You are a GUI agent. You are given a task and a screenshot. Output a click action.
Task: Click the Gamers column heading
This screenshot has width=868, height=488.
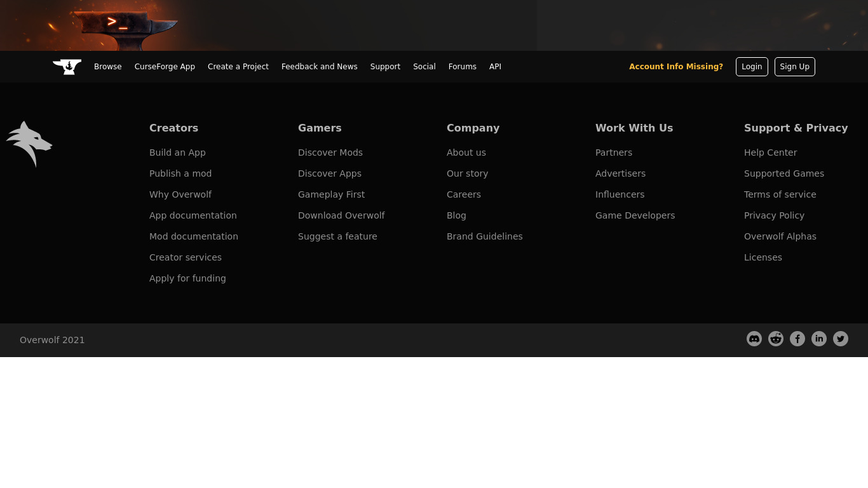click(320, 128)
